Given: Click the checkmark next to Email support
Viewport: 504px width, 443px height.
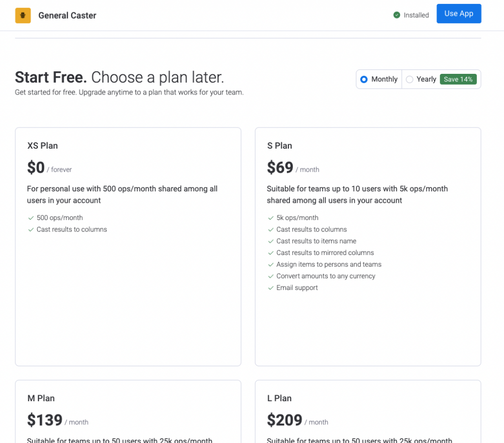Looking at the screenshot, I should pos(271,288).
